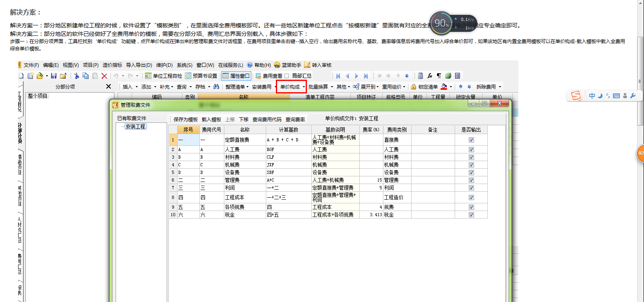This screenshot has height=302, width=644.
Task: Click next record blue arrow
Action: [x=356, y=76]
